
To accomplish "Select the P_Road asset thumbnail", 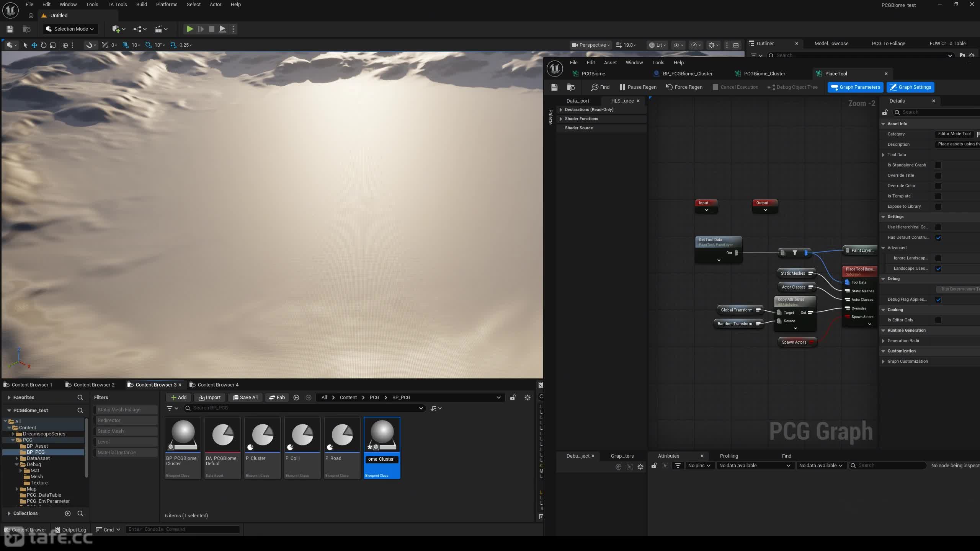I will [x=342, y=435].
